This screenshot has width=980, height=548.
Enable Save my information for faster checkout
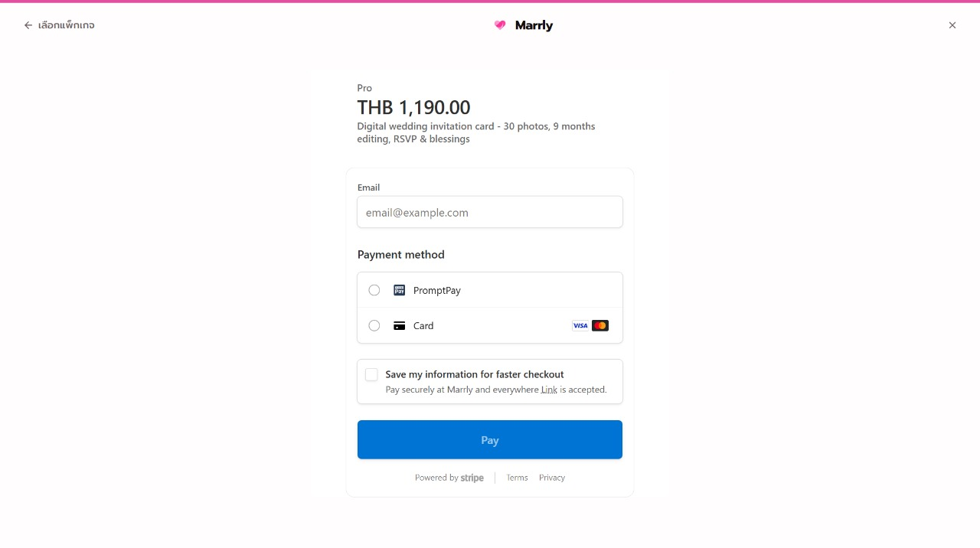coord(371,374)
